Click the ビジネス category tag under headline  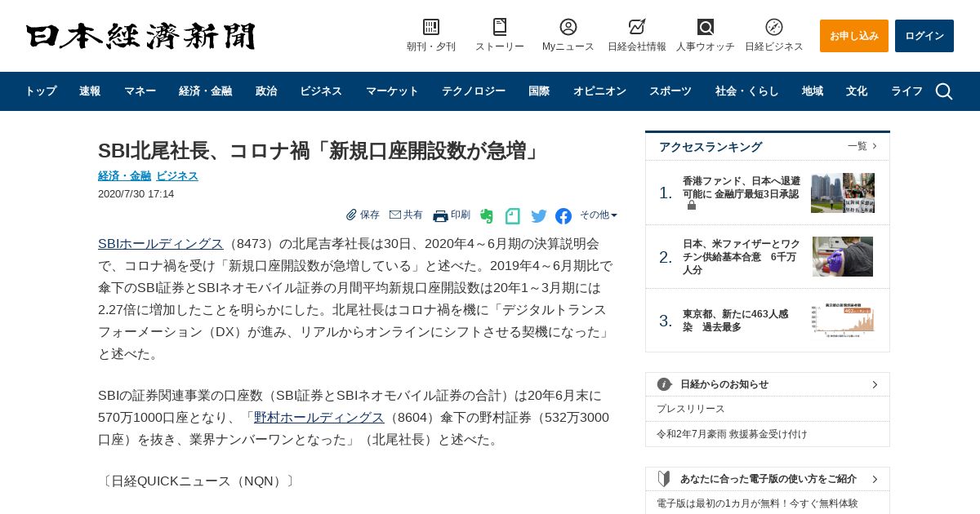177,175
